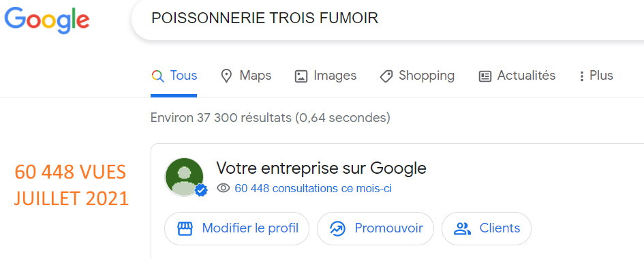Click the Modifier le profil button text
Image resolution: width=644 pixels, height=259 pixels.
pos(250,228)
